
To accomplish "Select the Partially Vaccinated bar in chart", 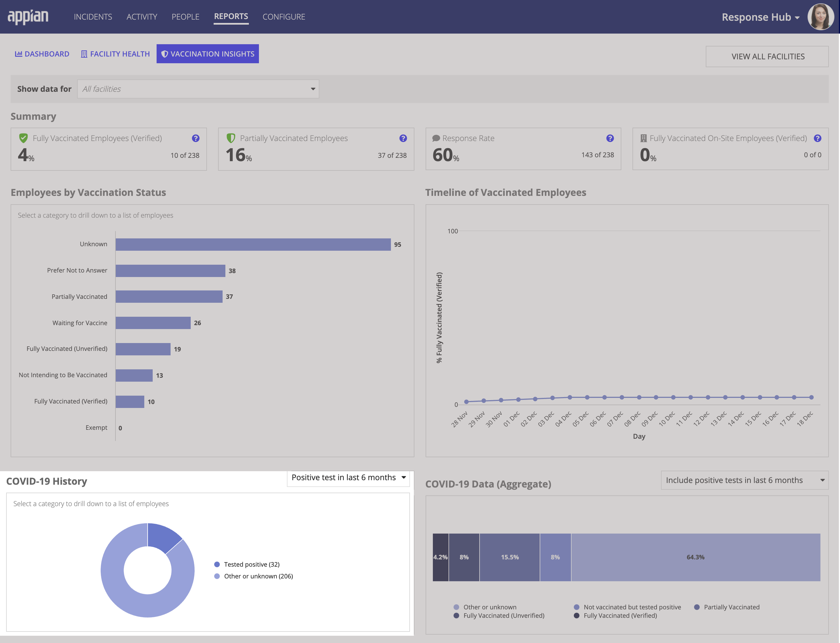I will coord(169,297).
